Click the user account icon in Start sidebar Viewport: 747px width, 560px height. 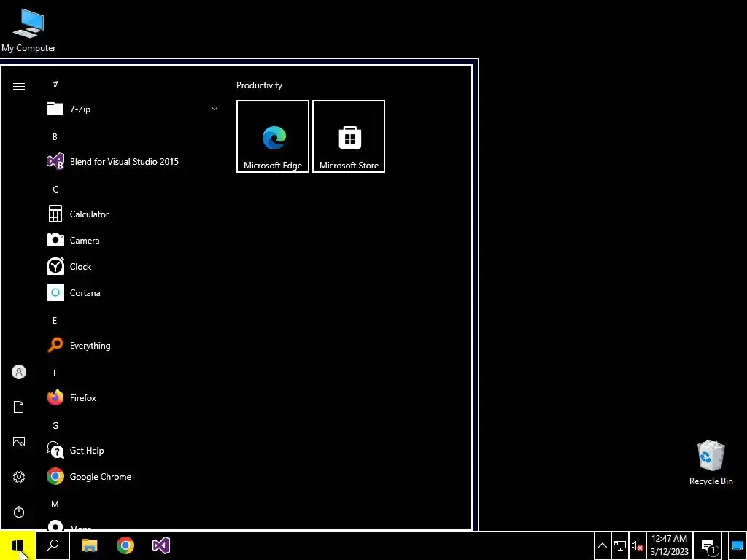coord(18,372)
